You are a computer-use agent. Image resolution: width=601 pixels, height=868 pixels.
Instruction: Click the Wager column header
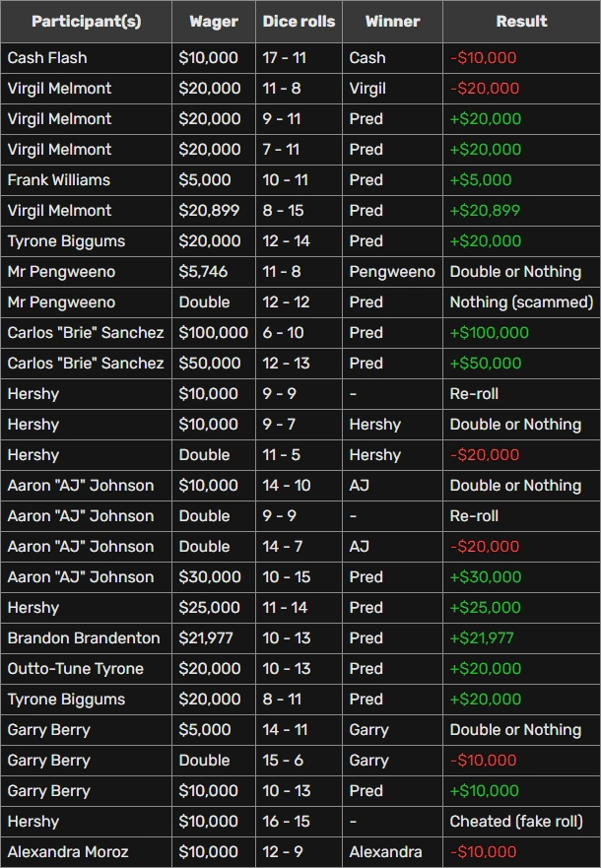(x=213, y=21)
